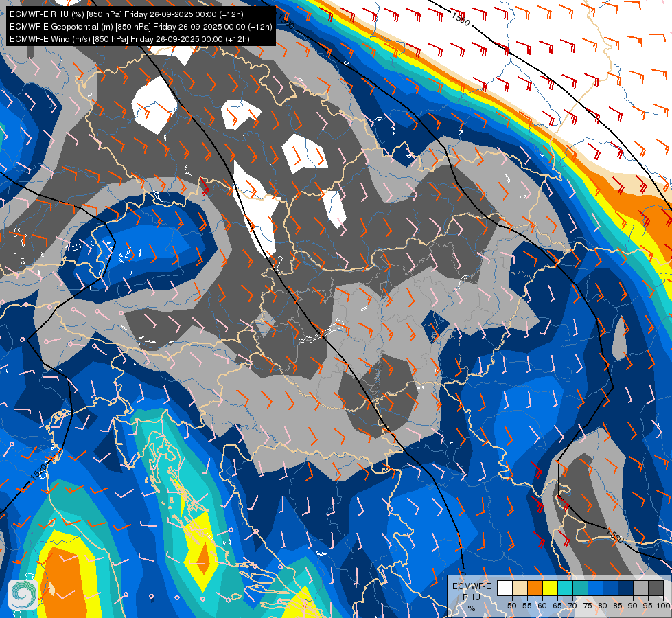Click the '1520' contour label on the left
Viewport: 672px width, 618px height.
click(38, 471)
